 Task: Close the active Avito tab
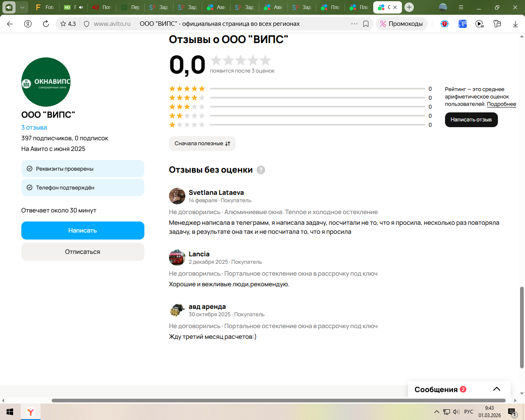coord(395,7)
